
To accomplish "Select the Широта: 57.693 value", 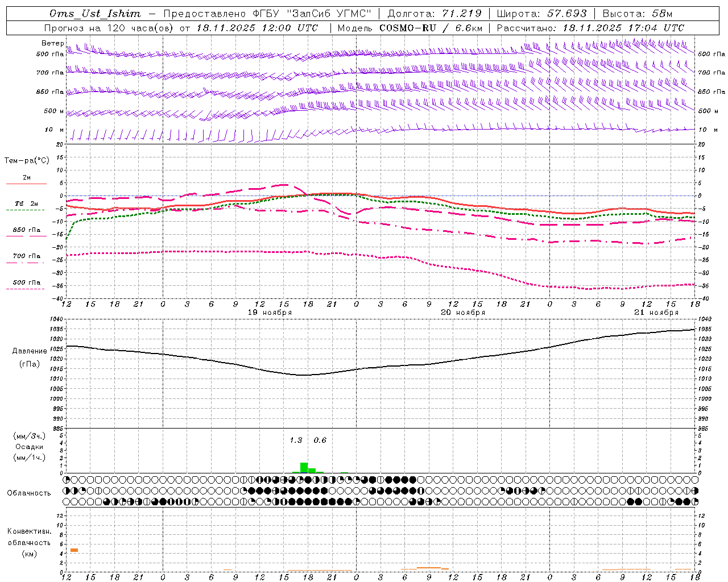I will 541,14.
